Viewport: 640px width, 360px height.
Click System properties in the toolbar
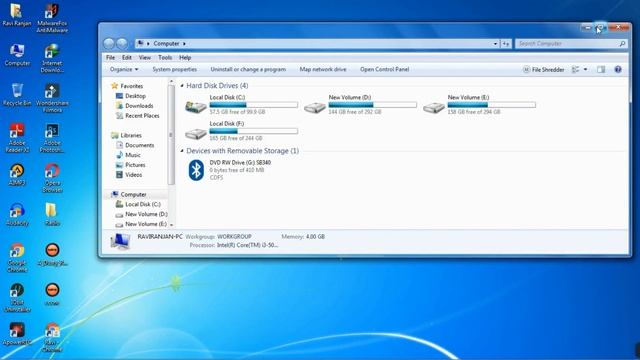coord(175,69)
